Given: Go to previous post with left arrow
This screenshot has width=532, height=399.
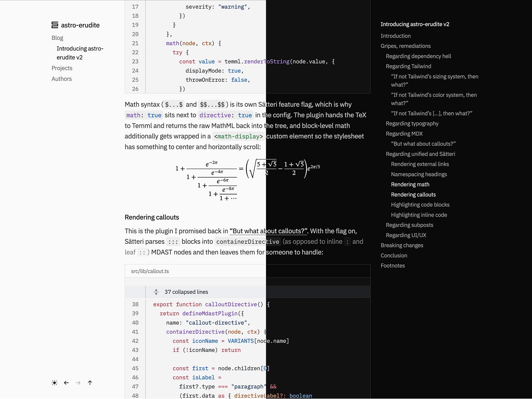Looking at the screenshot, I should (x=66, y=383).
